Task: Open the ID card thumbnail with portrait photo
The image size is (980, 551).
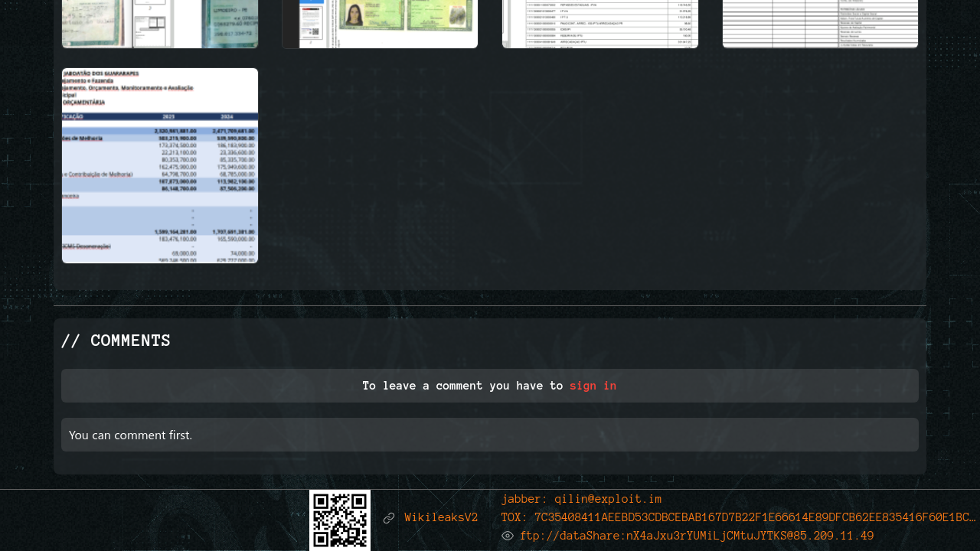Action: tap(380, 24)
